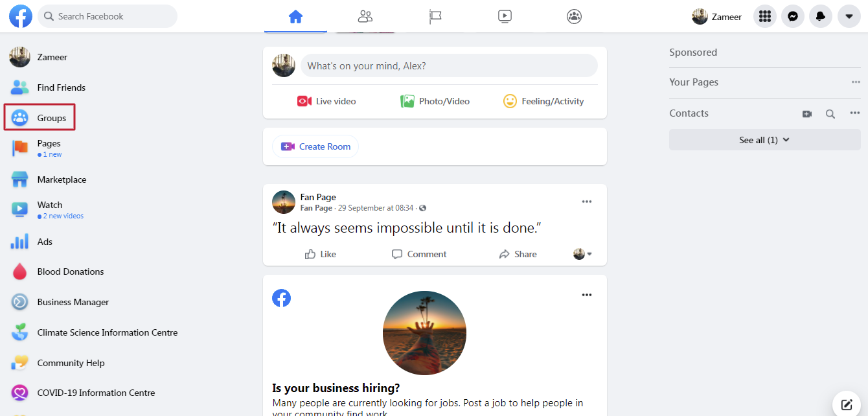The width and height of the screenshot is (868, 416).
Task: Click the Facebook logo icon
Action: click(x=21, y=16)
